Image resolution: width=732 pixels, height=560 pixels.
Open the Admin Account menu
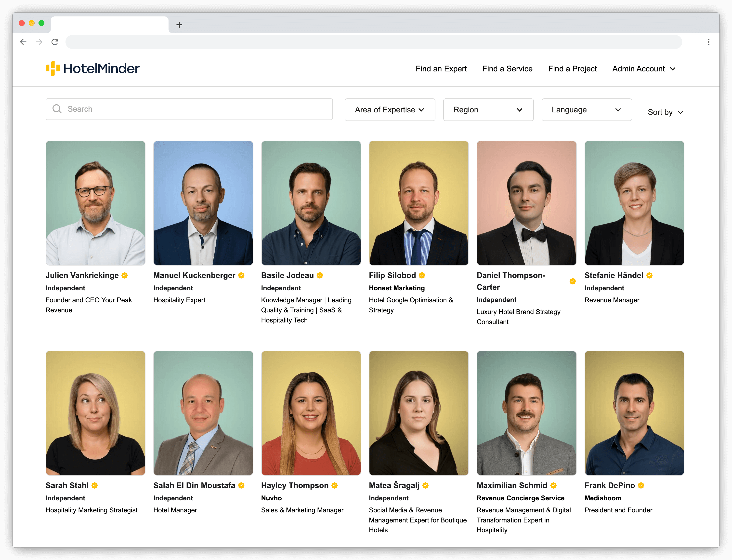[x=643, y=69]
